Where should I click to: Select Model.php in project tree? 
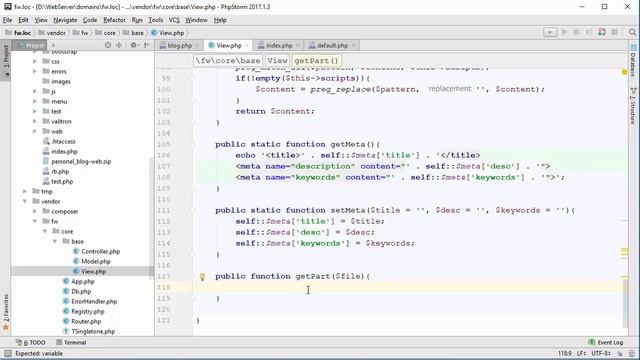click(x=92, y=262)
